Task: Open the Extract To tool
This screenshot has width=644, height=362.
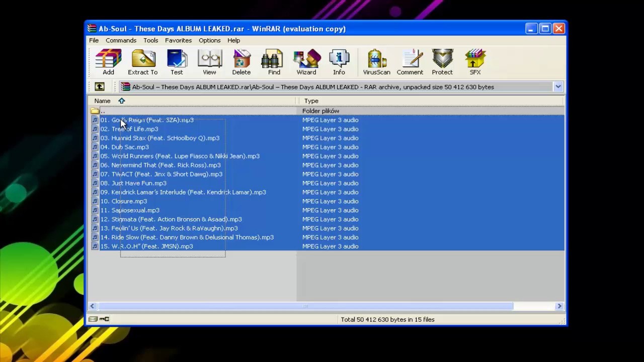Action: click(x=143, y=62)
